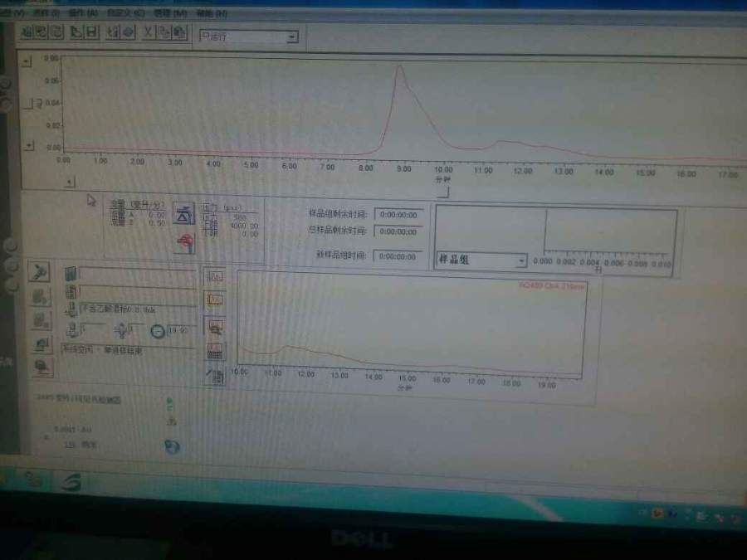Image resolution: width=747 pixels, height=560 pixels.
Task: Click the fourth icon in the left sidebar
Action: (42, 343)
